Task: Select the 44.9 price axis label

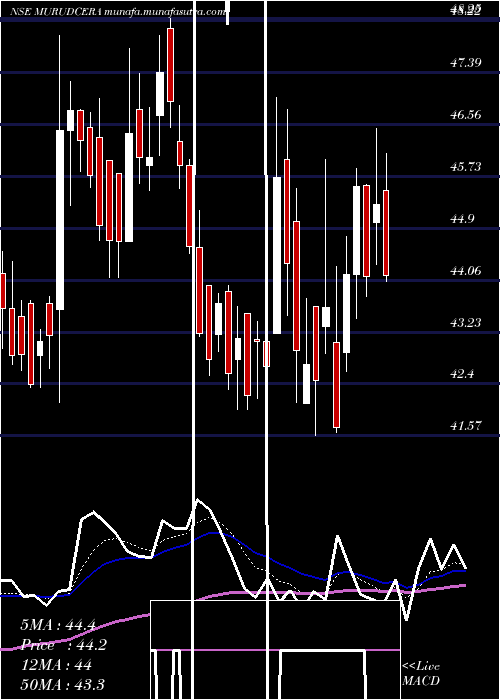Action: [462, 219]
